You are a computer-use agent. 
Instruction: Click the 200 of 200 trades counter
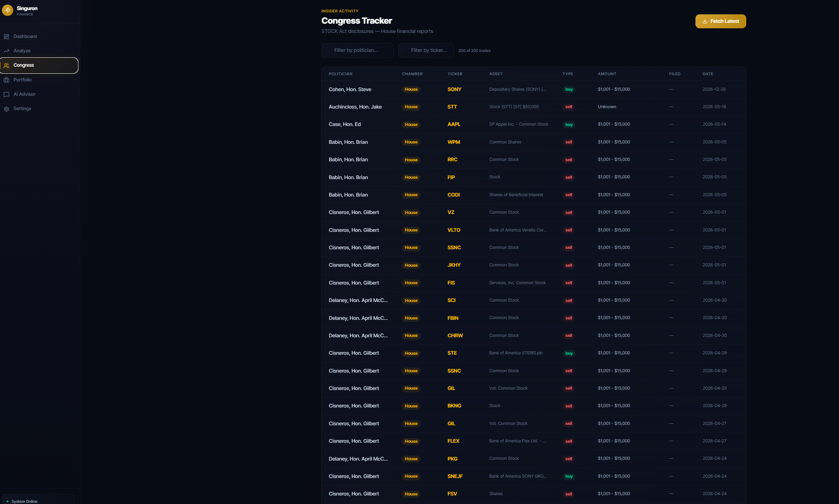coord(474,51)
